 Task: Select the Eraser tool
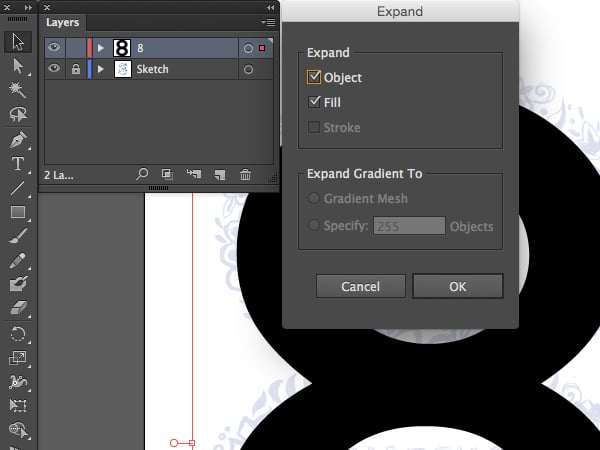(18, 308)
